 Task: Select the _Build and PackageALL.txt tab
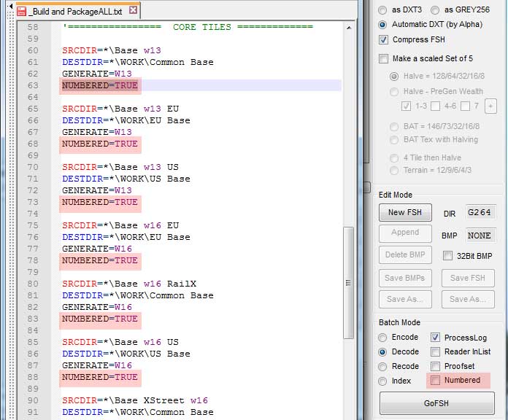point(77,12)
